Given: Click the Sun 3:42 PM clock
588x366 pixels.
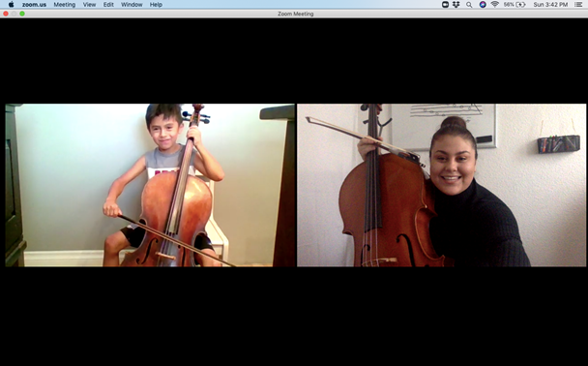Looking at the screenshot, I should click(550, 5).
